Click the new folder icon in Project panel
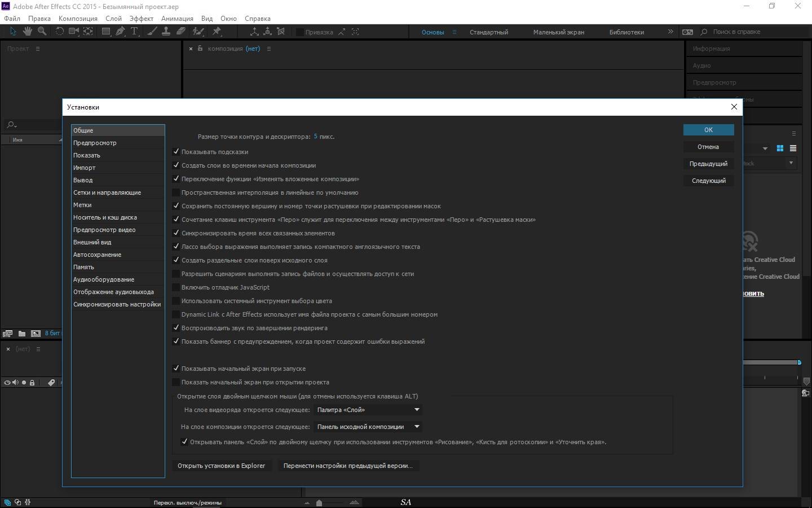Screen dimensions: 812x508 pos(22,334)
